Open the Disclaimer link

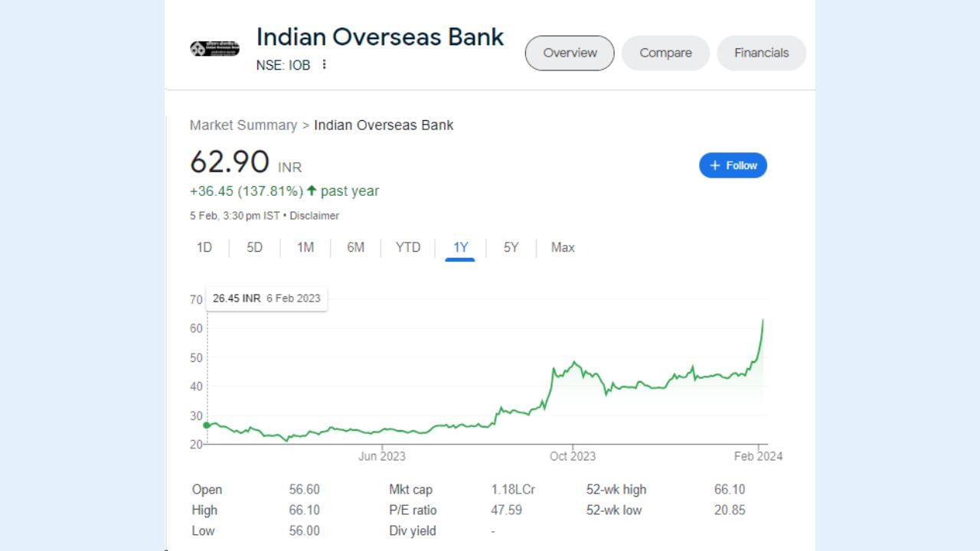click(x=314, y=216)
